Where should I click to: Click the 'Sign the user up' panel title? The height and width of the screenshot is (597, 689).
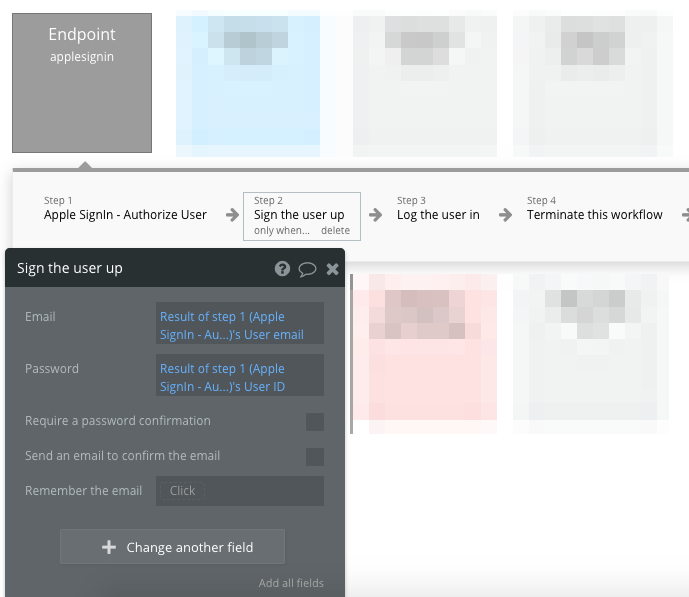pos(70,268)
